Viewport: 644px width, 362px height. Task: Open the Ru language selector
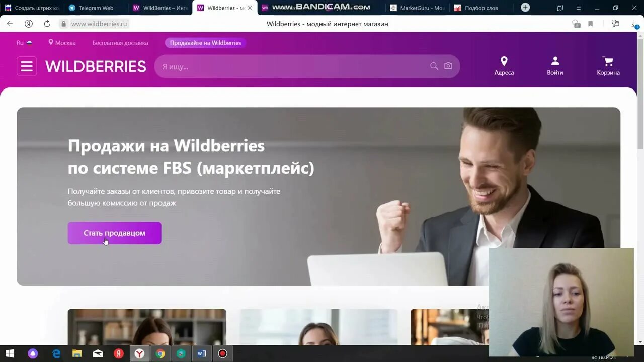(24, 43)
